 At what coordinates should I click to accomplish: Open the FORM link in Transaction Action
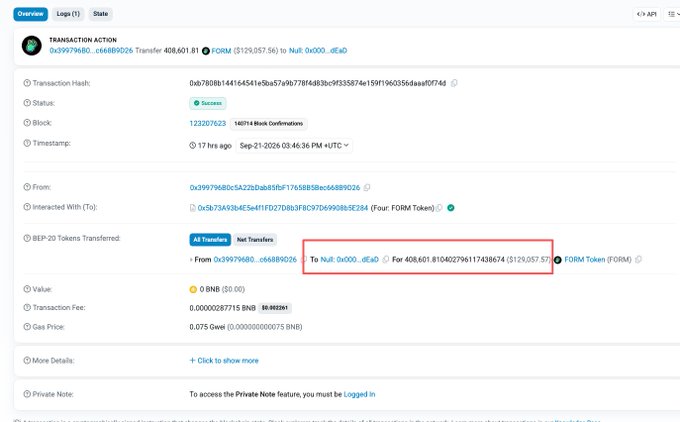221,51
